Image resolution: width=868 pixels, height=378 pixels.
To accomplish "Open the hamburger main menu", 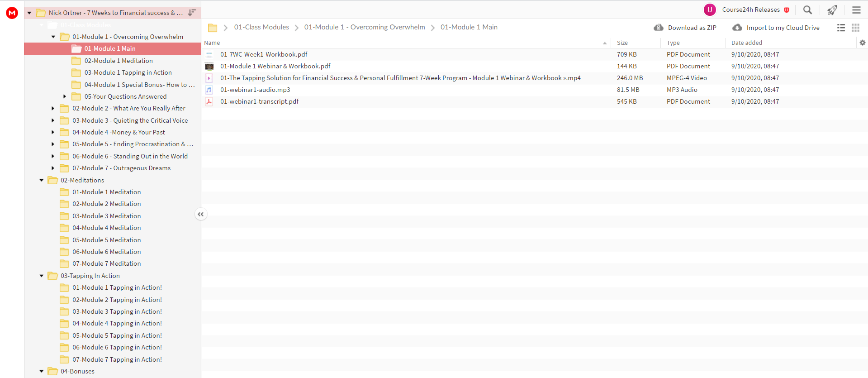I will point(856,10).
